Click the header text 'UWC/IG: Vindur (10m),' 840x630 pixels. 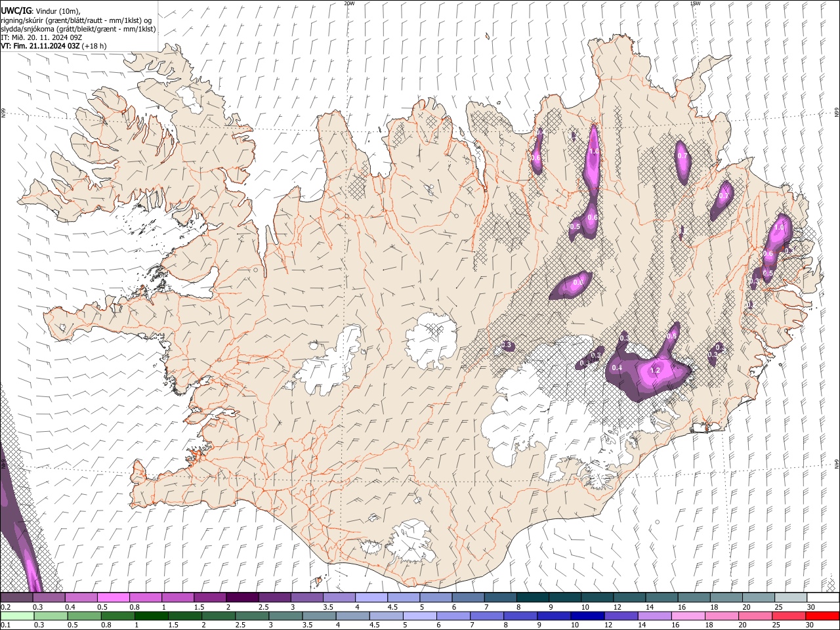click(x=41, y=11)
